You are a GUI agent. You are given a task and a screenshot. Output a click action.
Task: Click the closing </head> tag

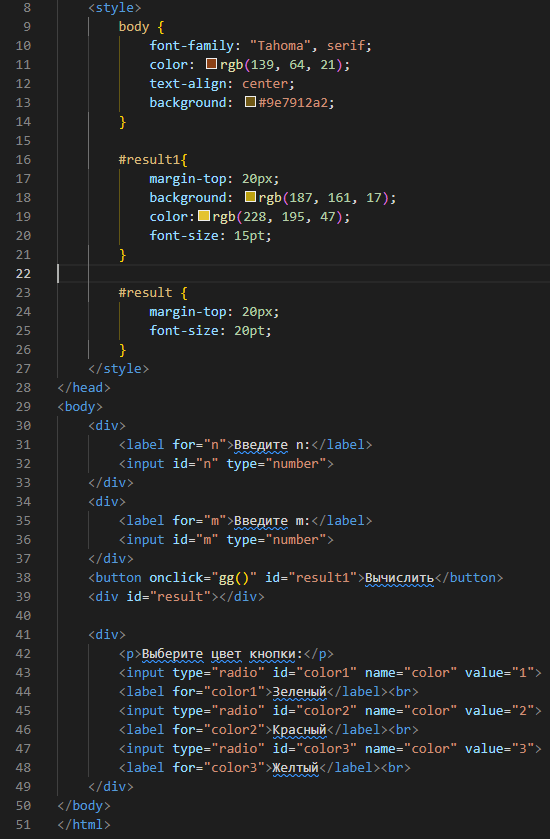tap(84, 387)
